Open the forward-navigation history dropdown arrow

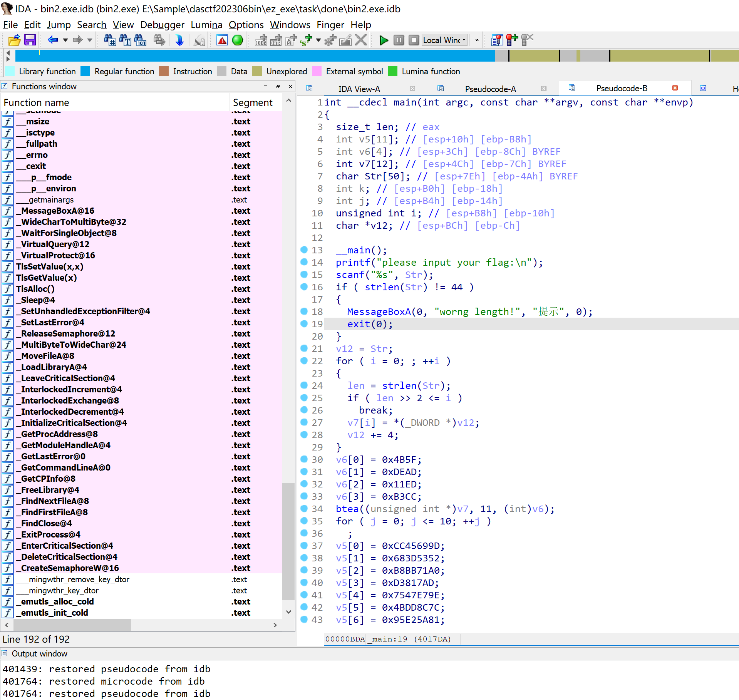tap(89, 40)
